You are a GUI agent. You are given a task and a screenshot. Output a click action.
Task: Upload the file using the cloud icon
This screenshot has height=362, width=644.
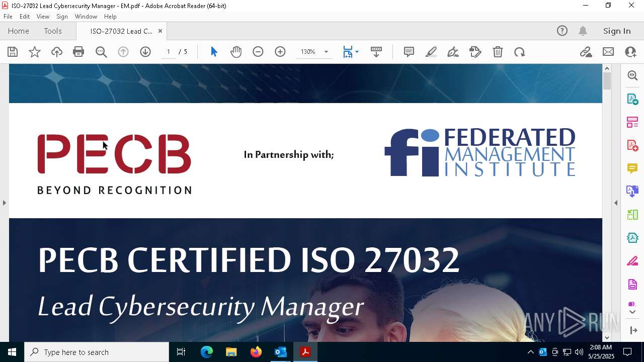point(57,52)
